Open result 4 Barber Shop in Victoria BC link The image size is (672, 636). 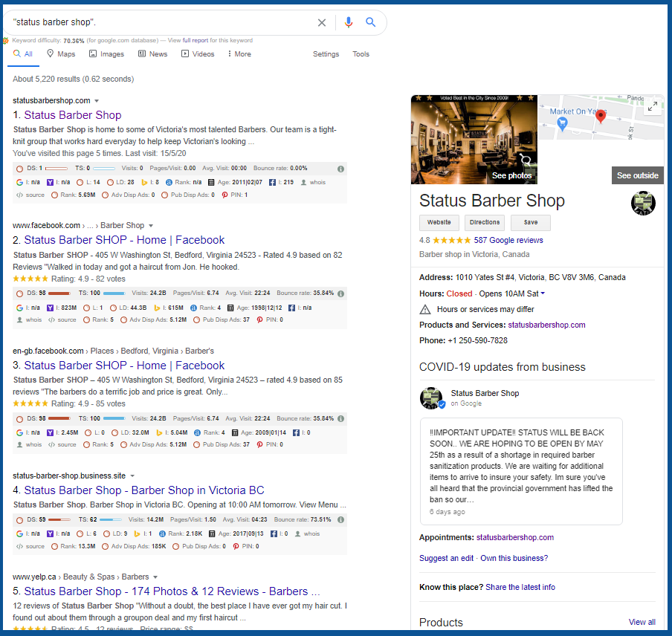144,490
